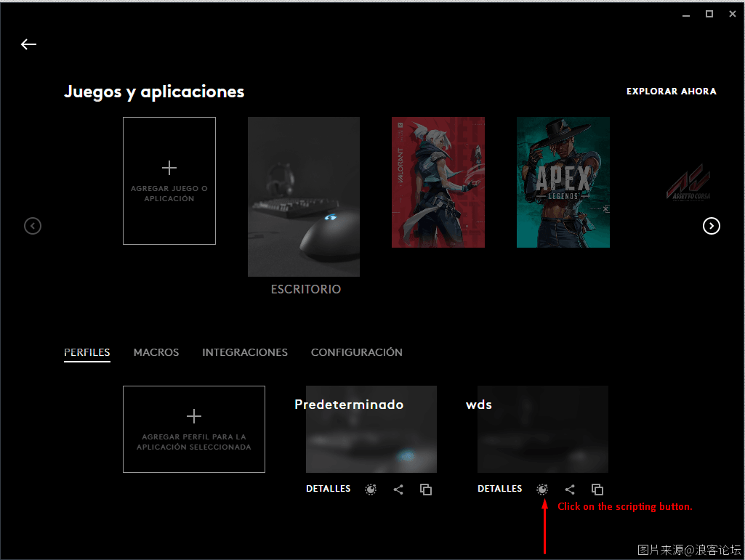Go back using the left arrow
This screenshot has height=560, width=745.
tap(28, 44)
